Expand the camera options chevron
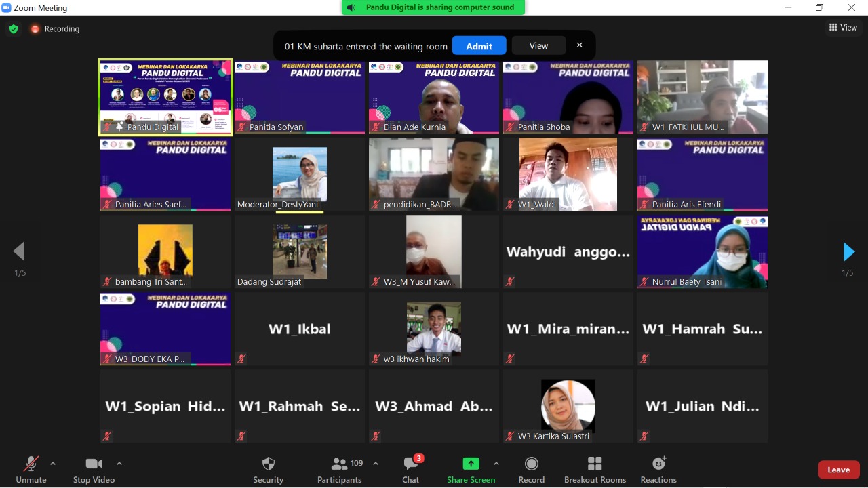The image size is (868, 488). point(119,464)
